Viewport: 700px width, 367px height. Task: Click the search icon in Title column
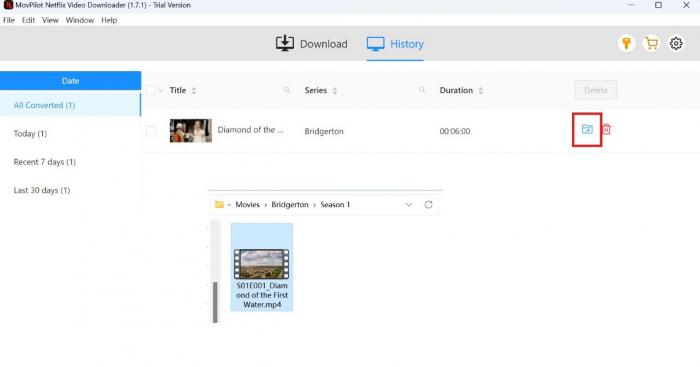tap(287, 90)
